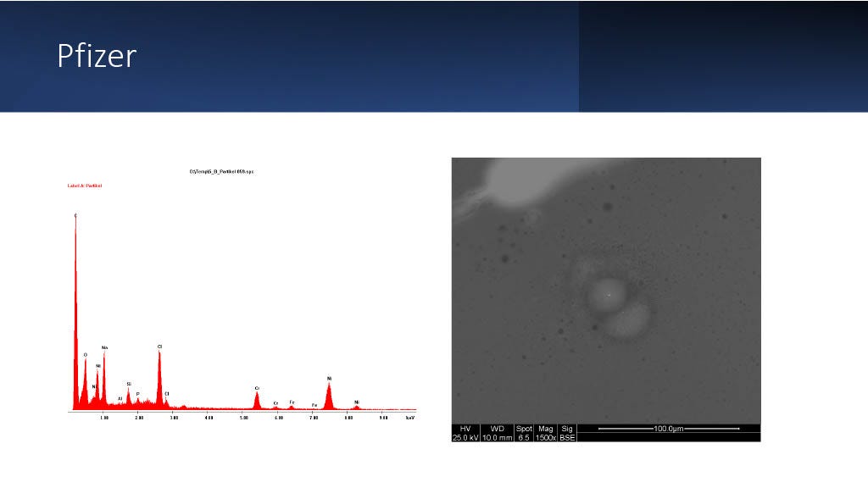Click the bright round particle in SEM image
Image resolution: width=868 pixels, height=488 pixels.
pyautogui.click(x=607, y=294)
